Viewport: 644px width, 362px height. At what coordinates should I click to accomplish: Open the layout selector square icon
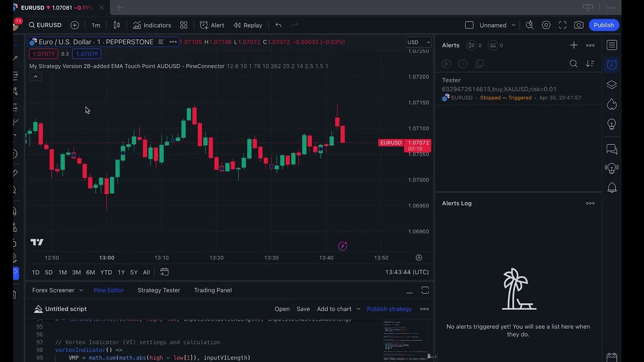(469, 25)
